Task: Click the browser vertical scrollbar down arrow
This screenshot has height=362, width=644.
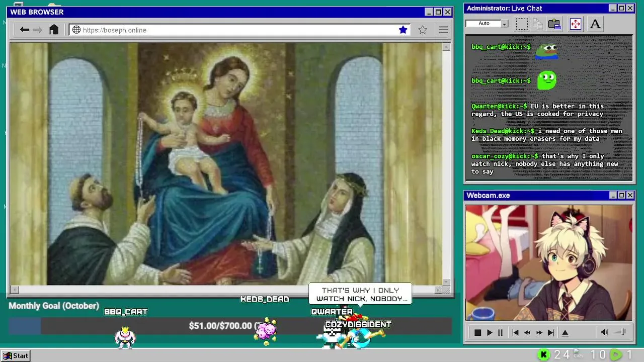Action: (x=446, y=282)
